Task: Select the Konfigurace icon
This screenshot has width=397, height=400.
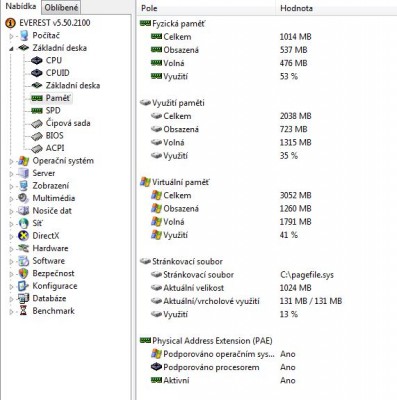Action: pyautogui.click(x=23, y=286)
